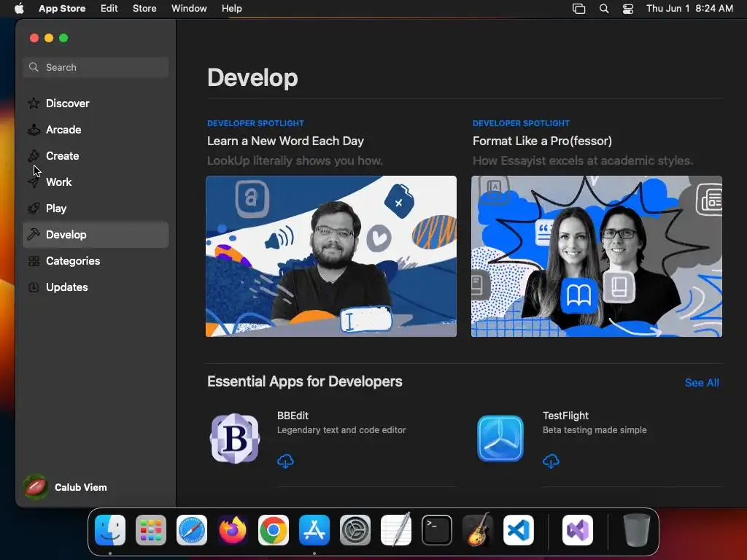The image size is (747, 560).
Task: Click the TestFlight app icon
Action: pos(500,438)
